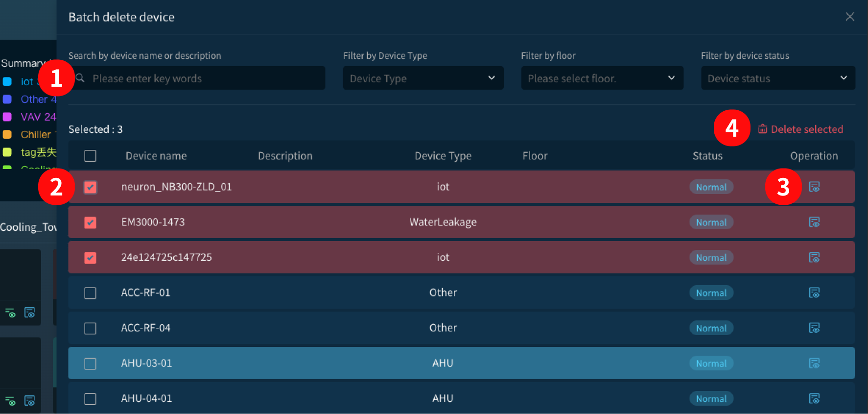Click device name neuron_NB300-ZLD_01
The height and width of the screenshot is (414, 868).
click(x=176, y=187)
